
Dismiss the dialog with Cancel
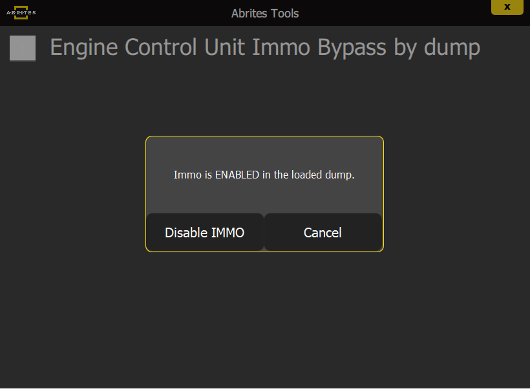pyautogui.click(x=323, y=232)
